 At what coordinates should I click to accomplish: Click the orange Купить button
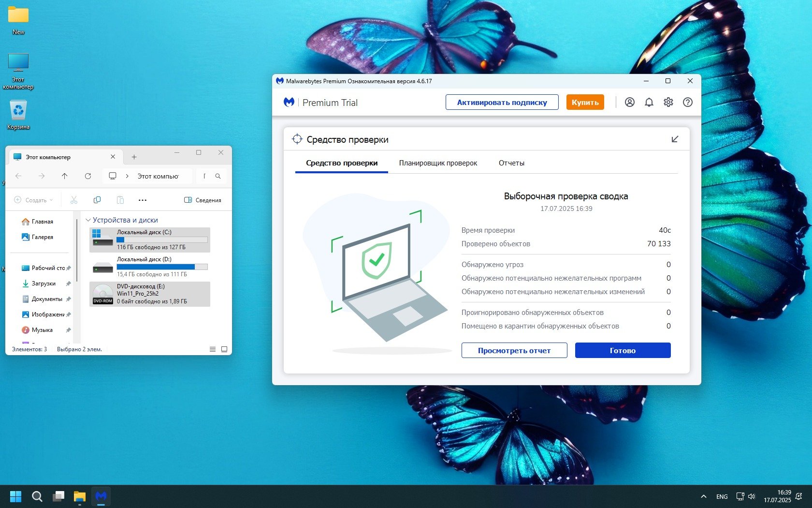585,102
